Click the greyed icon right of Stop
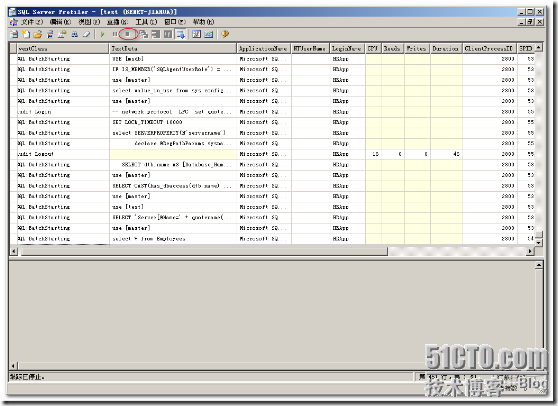This screenshot has height=406, width=558. 143,34
